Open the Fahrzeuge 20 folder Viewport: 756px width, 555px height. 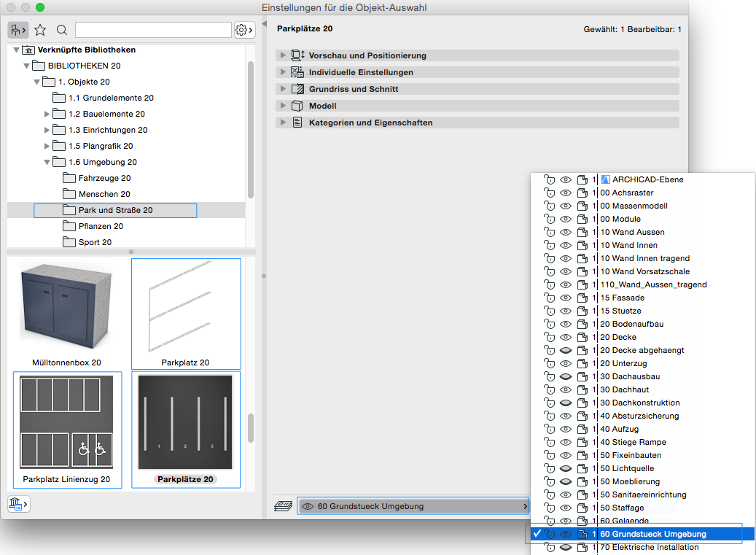104,178
